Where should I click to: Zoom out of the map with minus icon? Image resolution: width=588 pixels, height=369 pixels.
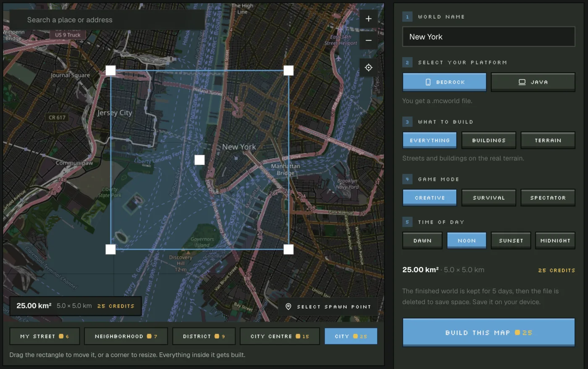(x=368, y=41)
